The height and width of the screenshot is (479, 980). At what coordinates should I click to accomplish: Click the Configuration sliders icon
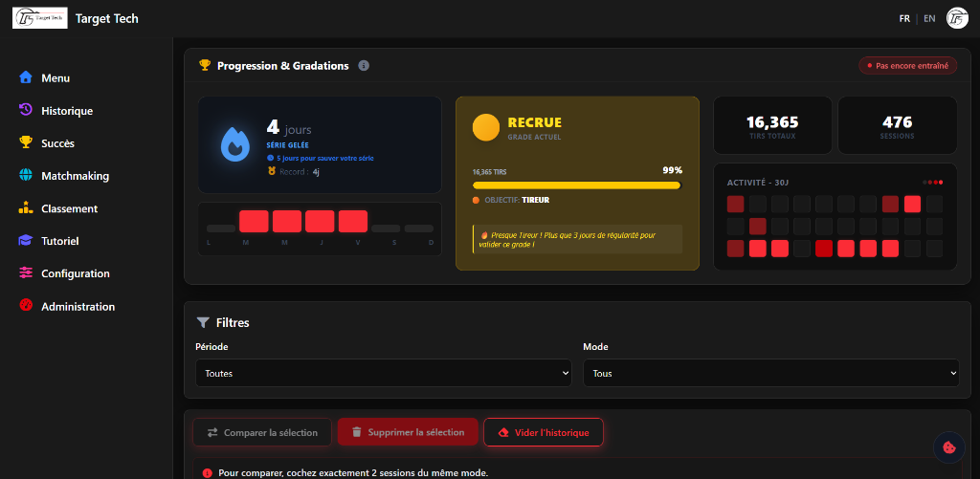tap(26, 272)
